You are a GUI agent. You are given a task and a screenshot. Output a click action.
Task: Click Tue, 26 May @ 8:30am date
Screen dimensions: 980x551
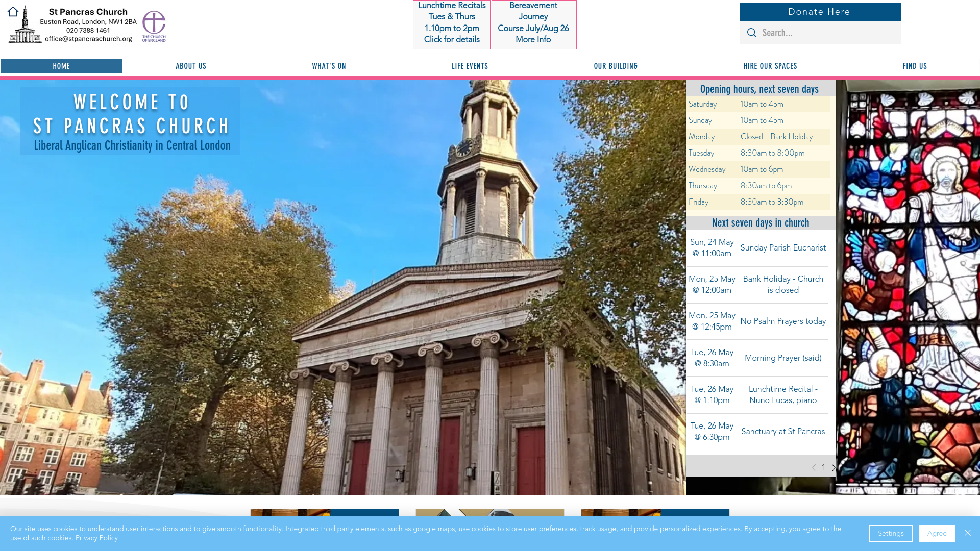pos(712,358)
